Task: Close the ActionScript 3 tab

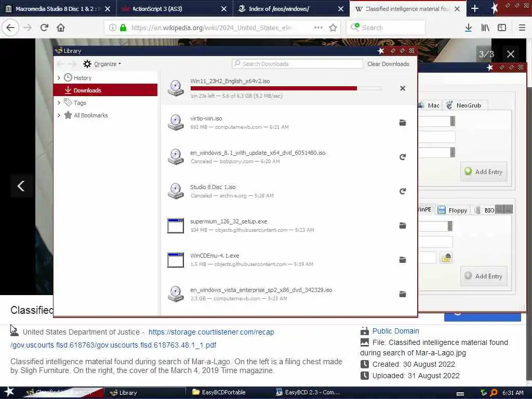Action: pyautogui.click(x=223, y=9)
